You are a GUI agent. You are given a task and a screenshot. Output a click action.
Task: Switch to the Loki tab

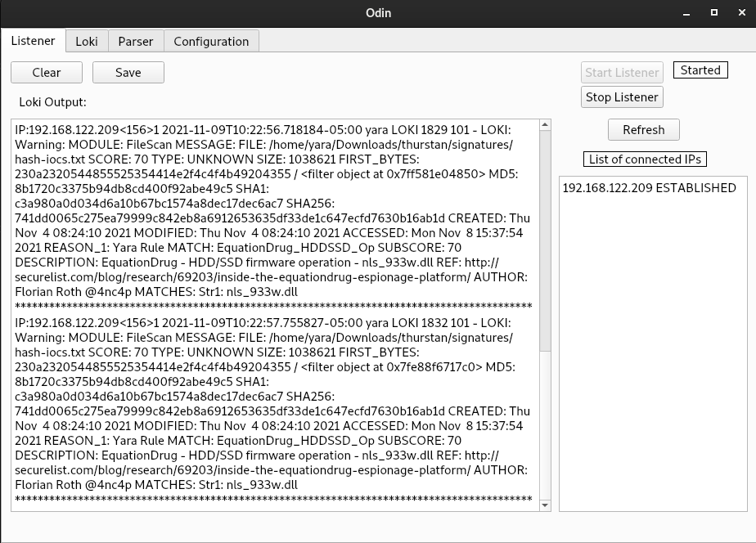(x=87, y=42)
